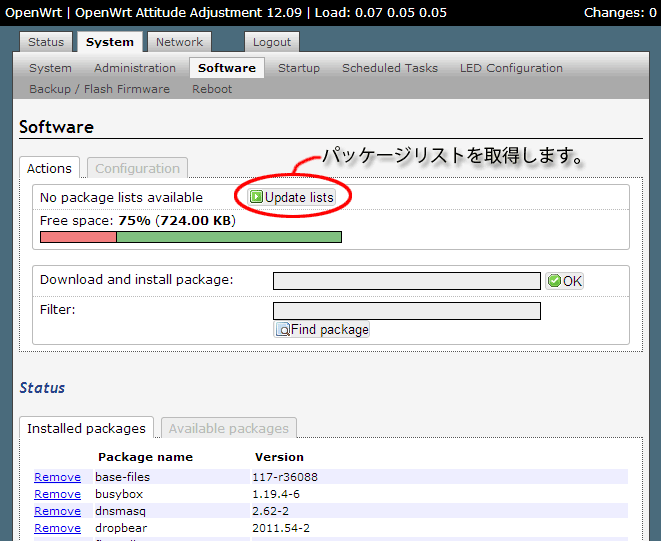The width and height of the screenshot is (661, 541).
Task: Click the Version column header
Action: click(x=279, y=457)
